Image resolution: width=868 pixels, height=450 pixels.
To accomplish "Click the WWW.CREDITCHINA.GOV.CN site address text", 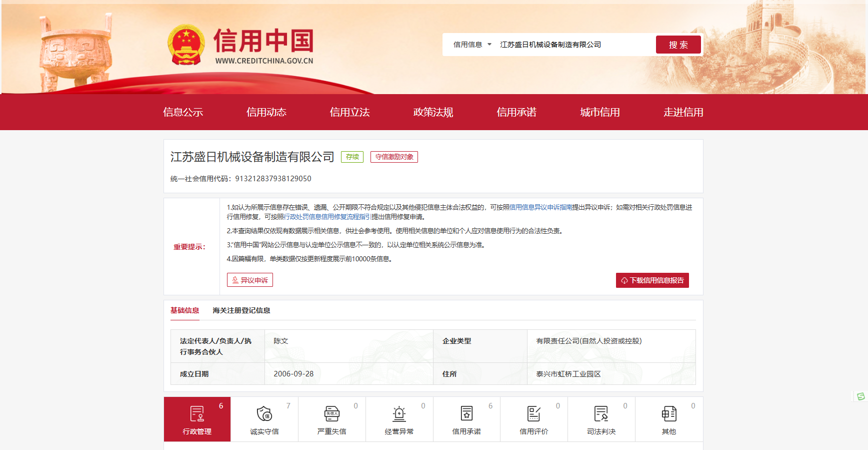I will tap(264, 61).
